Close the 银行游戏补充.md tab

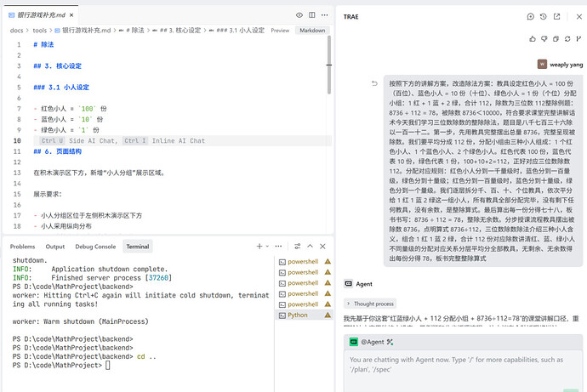(x=71, y=15)
